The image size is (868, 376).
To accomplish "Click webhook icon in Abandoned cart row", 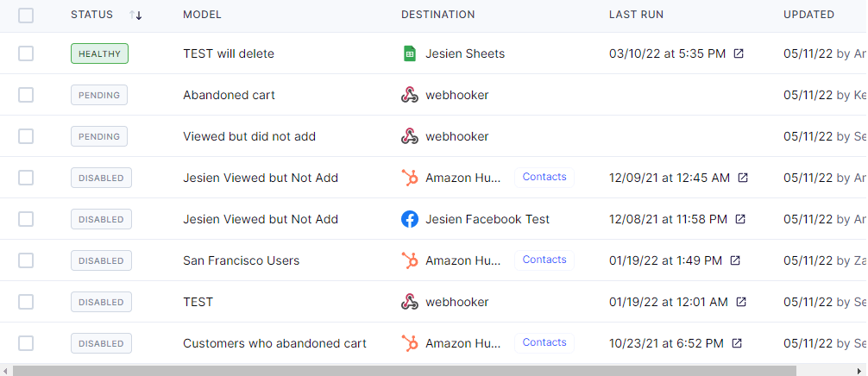I will tap(410, 95).
